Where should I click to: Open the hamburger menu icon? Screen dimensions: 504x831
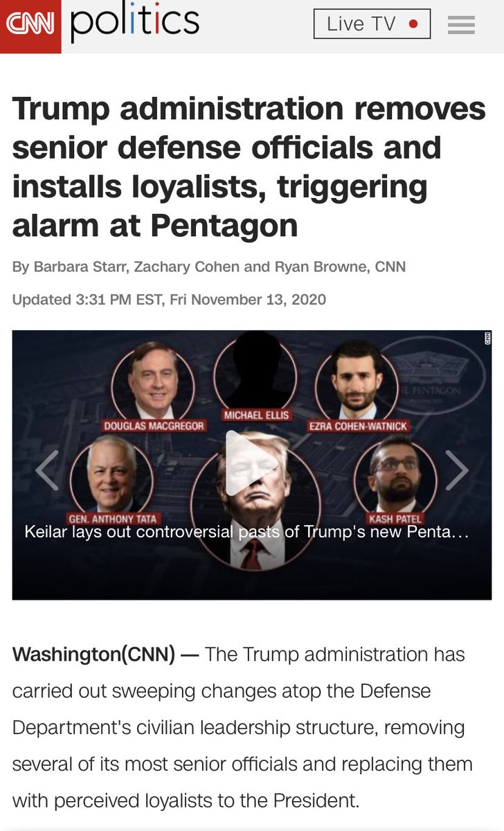[461, 25]
